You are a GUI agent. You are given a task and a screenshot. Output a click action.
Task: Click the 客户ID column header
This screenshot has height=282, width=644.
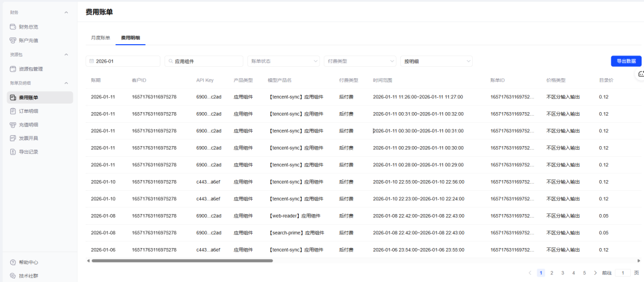(x=139, y=80)
